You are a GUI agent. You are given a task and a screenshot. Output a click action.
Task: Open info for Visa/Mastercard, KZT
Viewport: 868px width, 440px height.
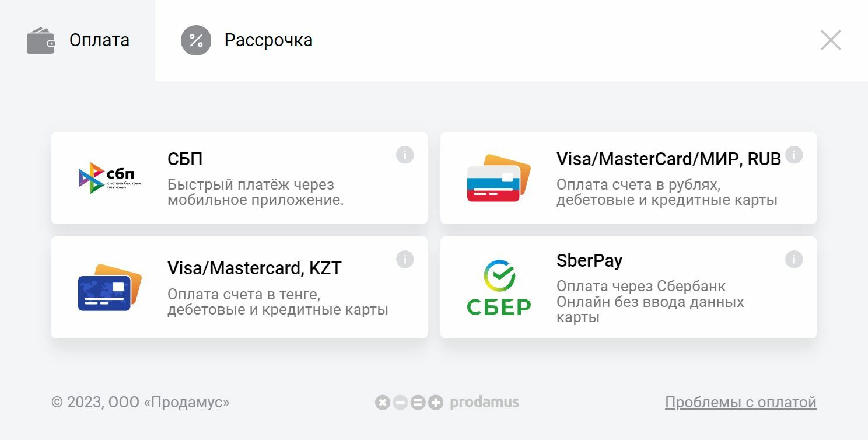[x=405, y=259]
